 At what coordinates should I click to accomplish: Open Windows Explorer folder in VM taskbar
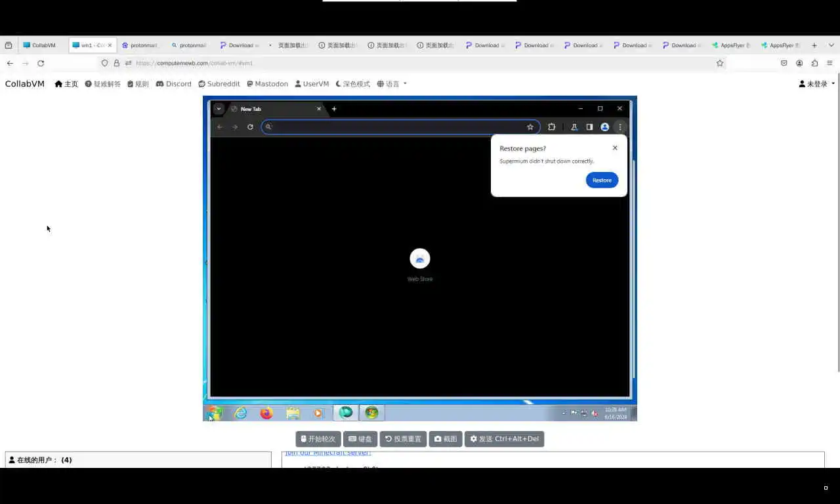click(293, 413)
